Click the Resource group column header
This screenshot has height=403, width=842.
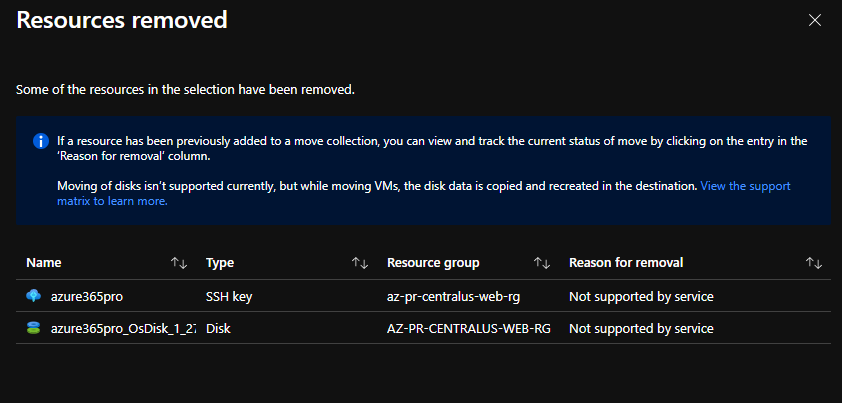tap(433, 263)
